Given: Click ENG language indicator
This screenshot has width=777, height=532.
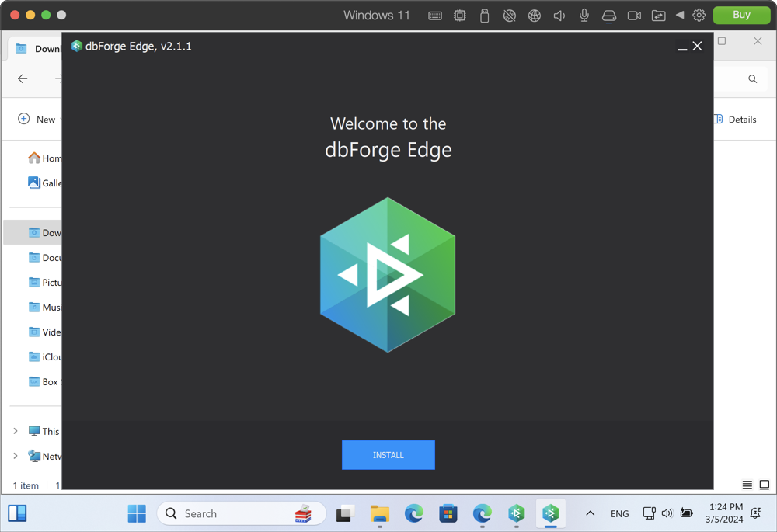Looking at the screenshot, I should coord(619,513).
